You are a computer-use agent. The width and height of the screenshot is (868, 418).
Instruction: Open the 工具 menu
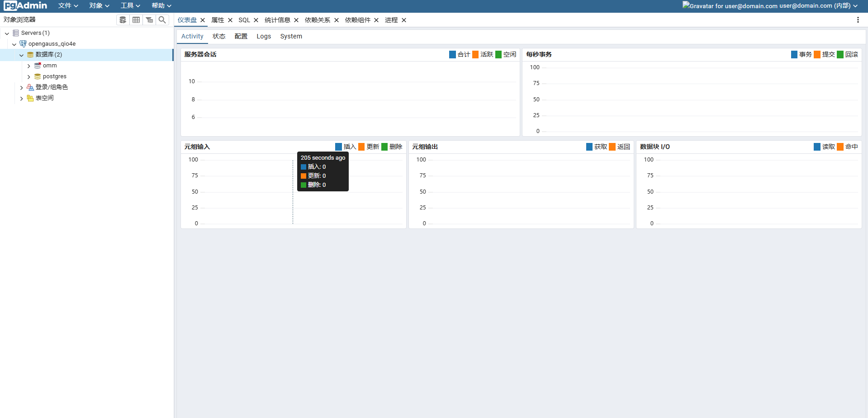tap(130, 6)
